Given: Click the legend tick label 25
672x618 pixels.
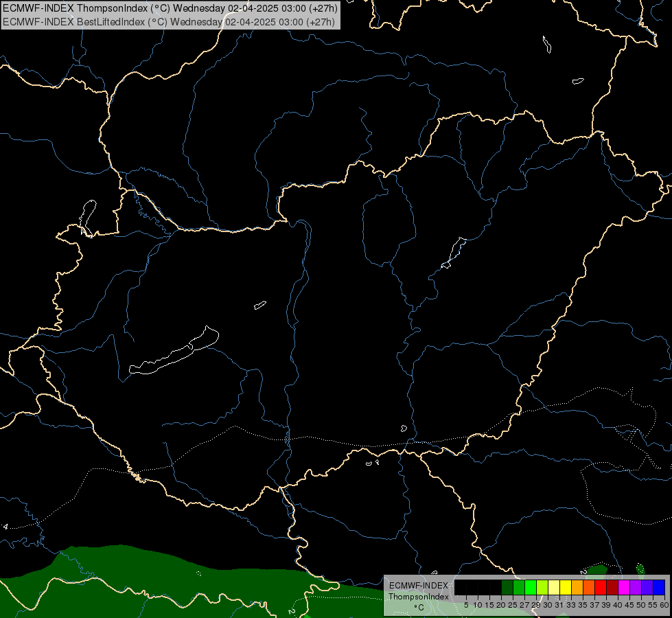Looking at the screenshot, I should 513,605.
